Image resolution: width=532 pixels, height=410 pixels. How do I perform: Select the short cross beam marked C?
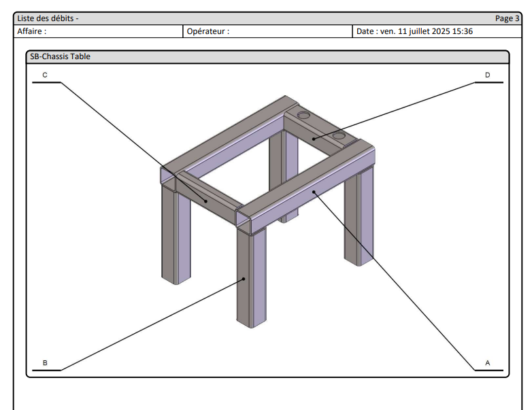click(207, 199)
